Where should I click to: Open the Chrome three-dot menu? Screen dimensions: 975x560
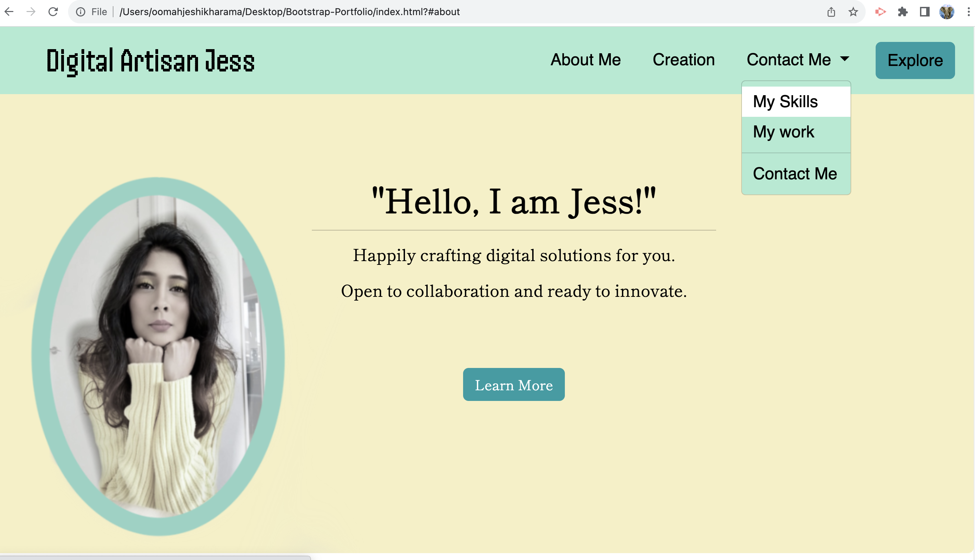point(968,12)
